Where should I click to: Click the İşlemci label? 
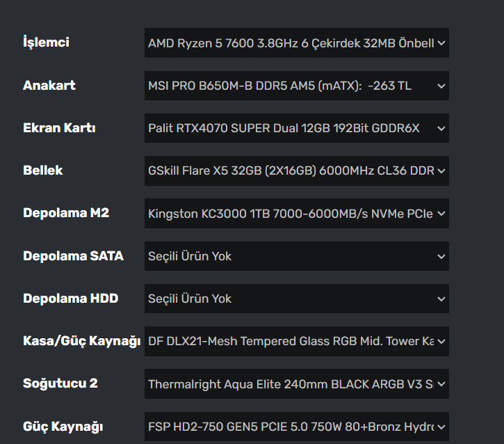pyautogui.click(x=46, y=42)
